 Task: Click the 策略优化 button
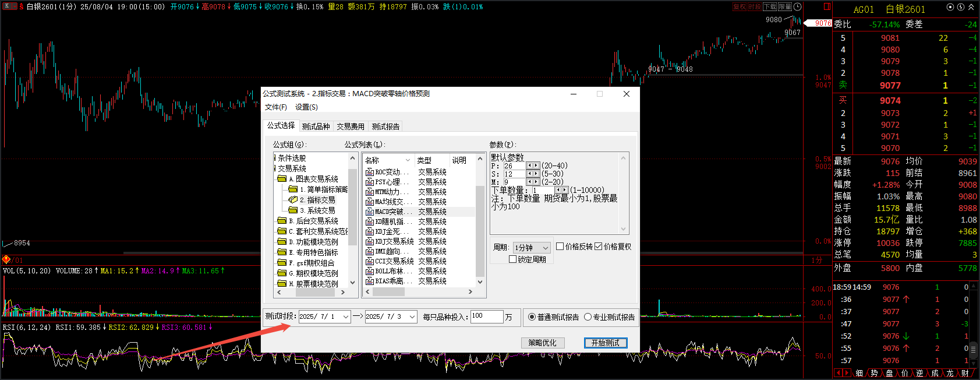[542, 343]
